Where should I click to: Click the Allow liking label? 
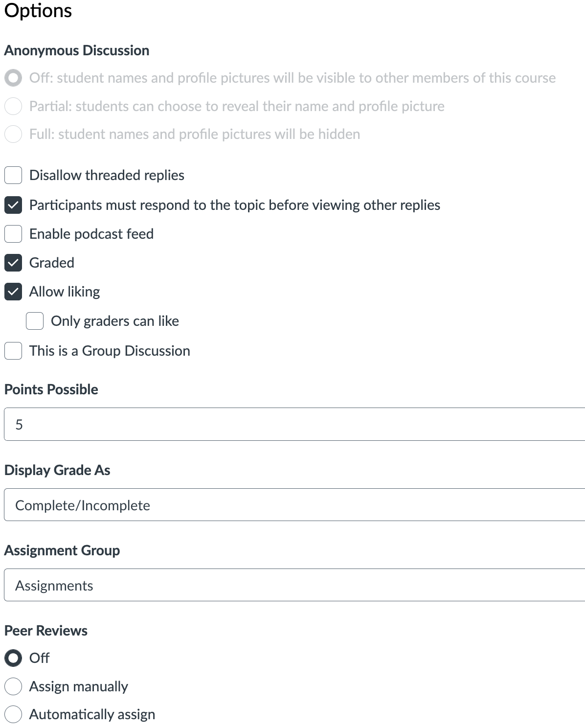[65, 292]
